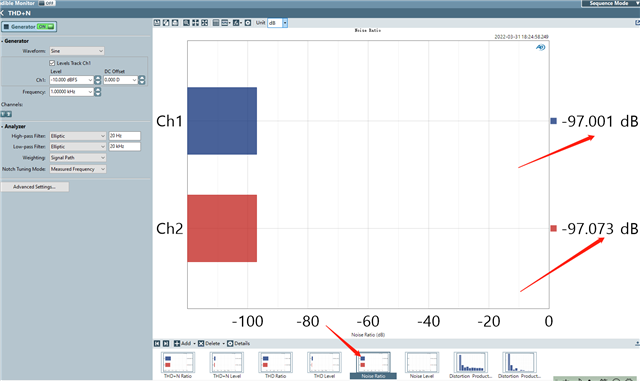This screenshot has width=640, height=381.
Task: Increase the DC Offset with the up stepper
Action: coord(142,78)
